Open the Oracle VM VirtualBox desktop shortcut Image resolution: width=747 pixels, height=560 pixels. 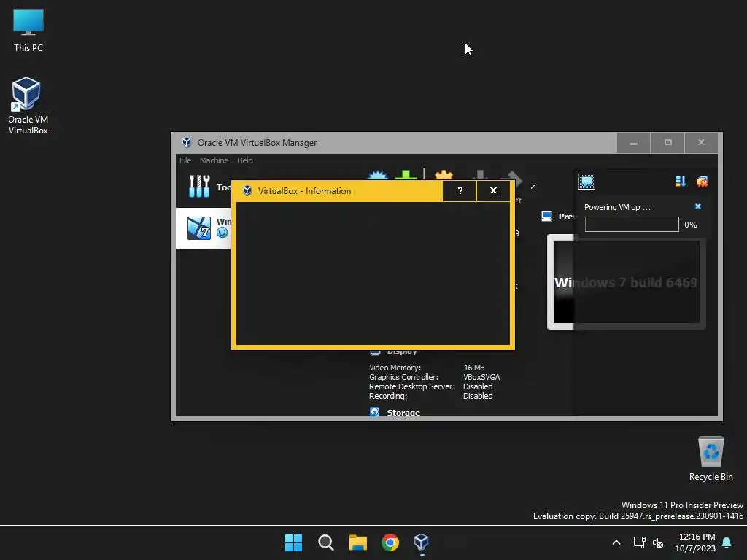[x=28, y=106]
